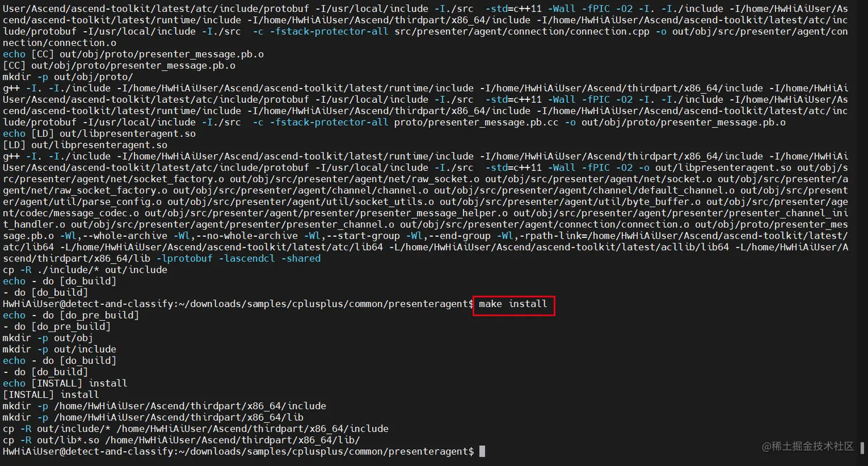Click the line 'echo [LD] out/libpresenteragent.so'

(99, 134)
